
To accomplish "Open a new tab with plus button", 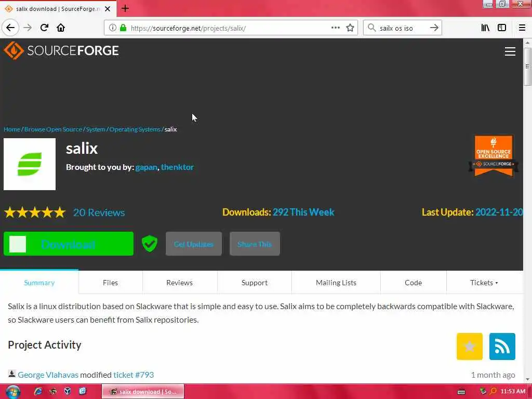I will [x=125, y=8].
